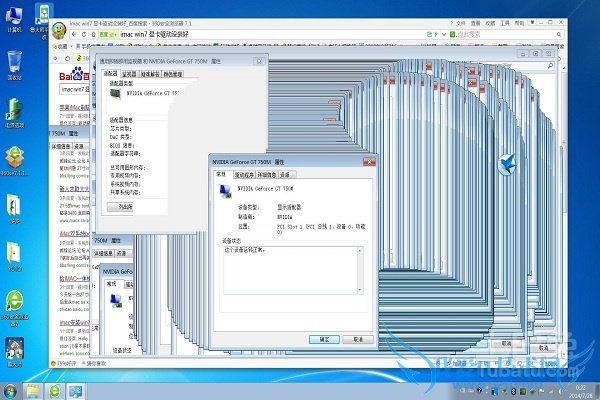The height and width of the screenshot is (400, 600).
Task: Select the 详细信息 tab in NVIDIA properties
Action: point(267,175)
